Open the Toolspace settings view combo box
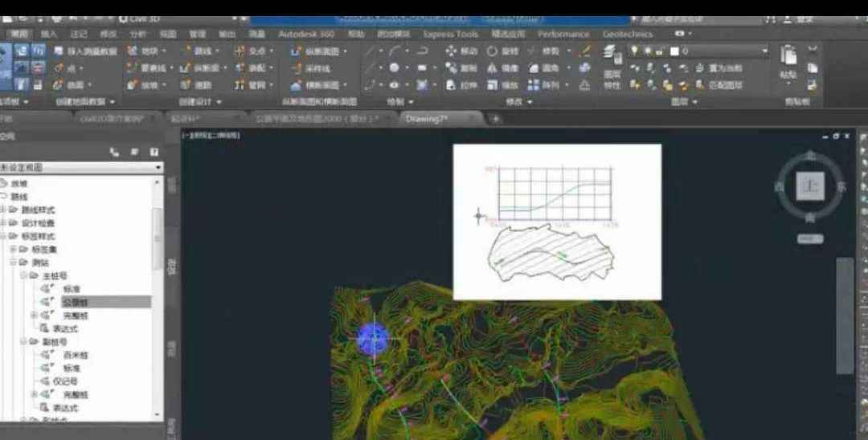The image size is (868, 440). click(81, 167)
